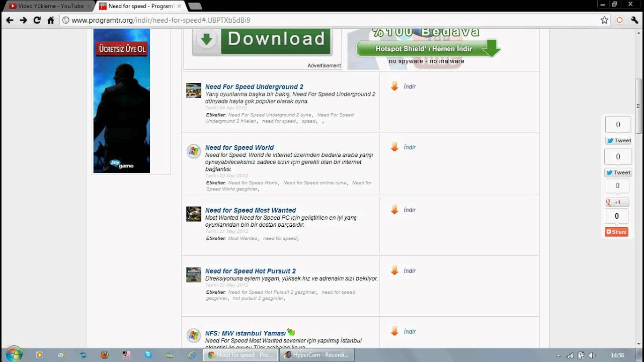Open the Need For Speed Underground 2 link
644x362 pixels.
click(254, 87)
